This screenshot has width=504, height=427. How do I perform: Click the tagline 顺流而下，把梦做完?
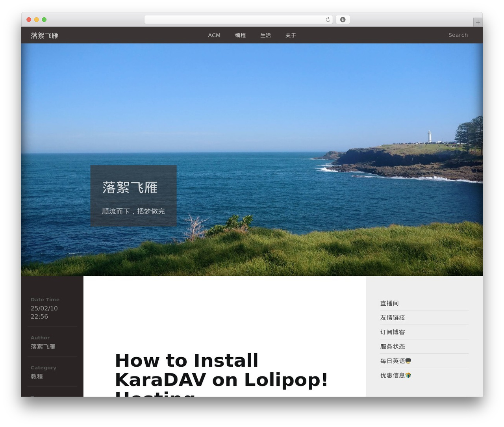133,211
